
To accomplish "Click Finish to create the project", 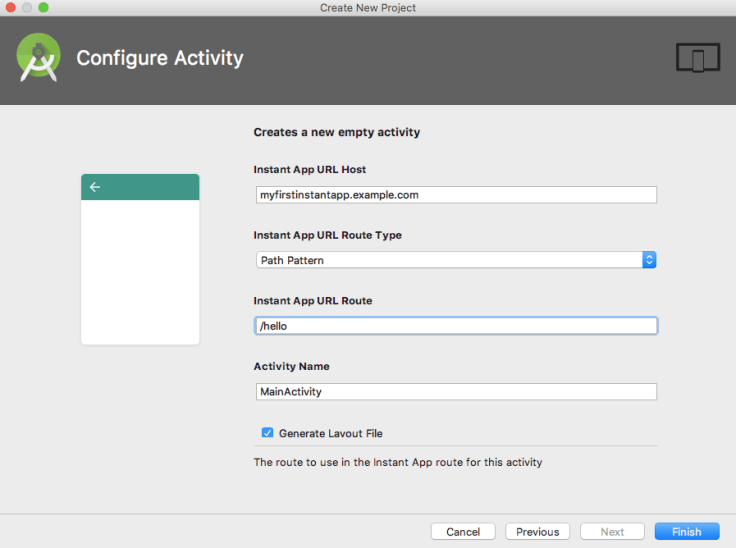I will [x=686, y=532].
